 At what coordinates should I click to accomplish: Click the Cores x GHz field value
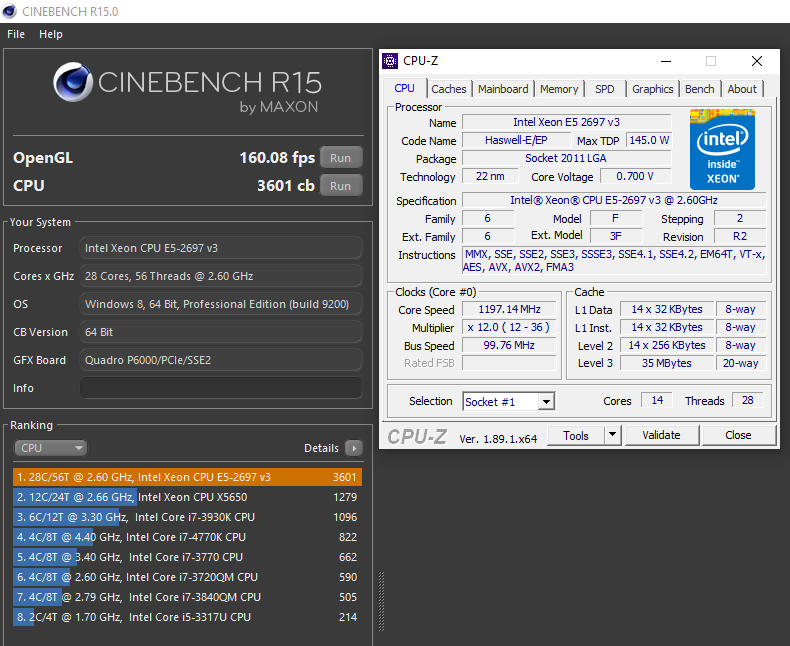point(221,276)
